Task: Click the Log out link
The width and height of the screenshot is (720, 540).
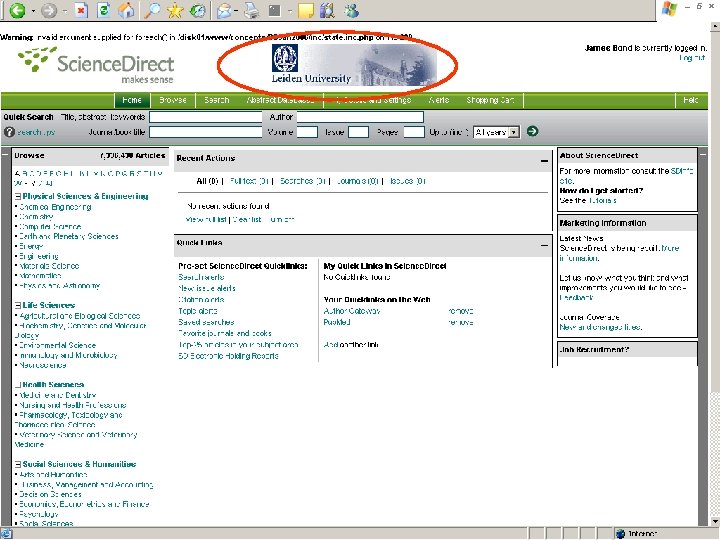Action: click(x=692, y=58)
